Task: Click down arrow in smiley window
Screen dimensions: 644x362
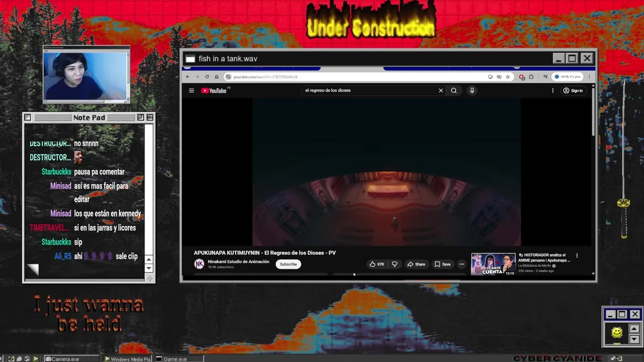Action: (634, 339)
